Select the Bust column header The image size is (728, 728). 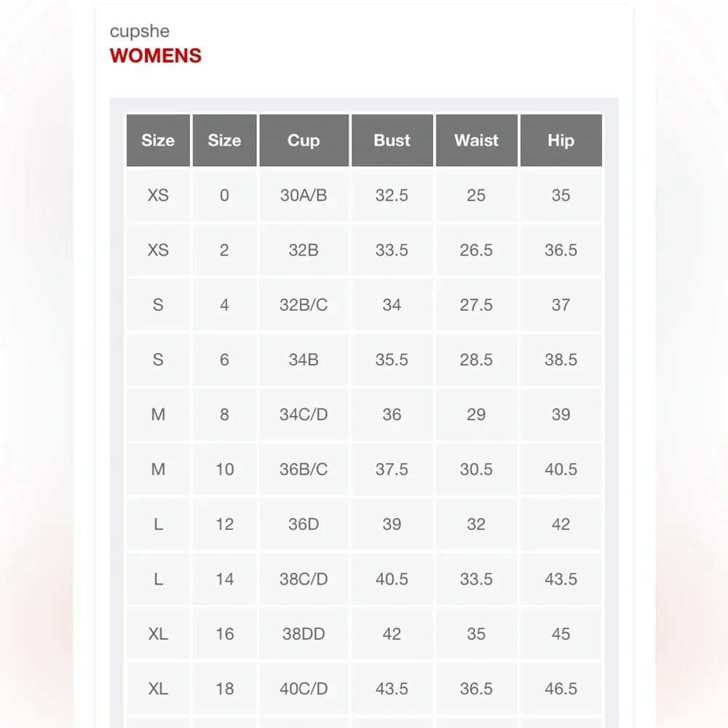point(392,141)
